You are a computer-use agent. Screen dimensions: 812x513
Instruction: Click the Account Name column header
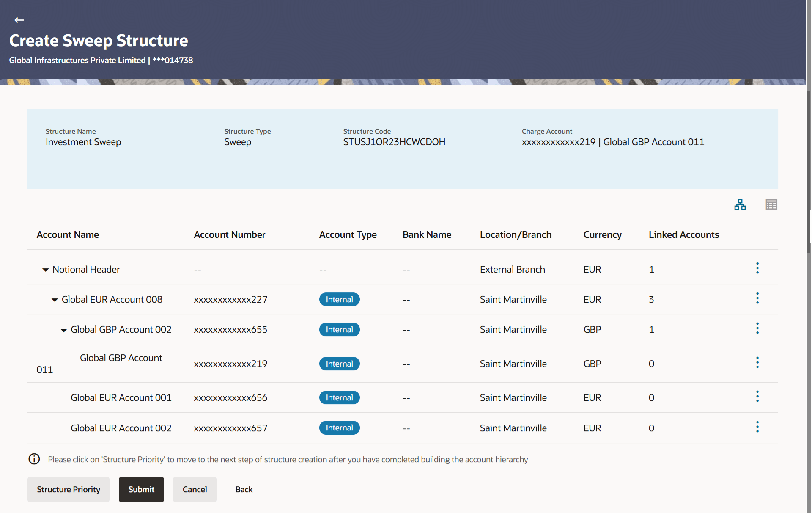68,235
